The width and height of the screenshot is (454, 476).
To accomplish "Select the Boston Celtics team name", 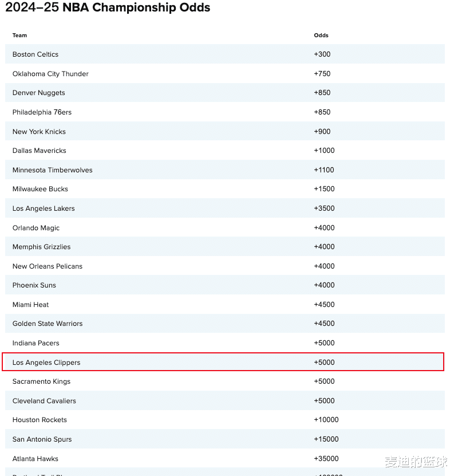I will 35,54.
